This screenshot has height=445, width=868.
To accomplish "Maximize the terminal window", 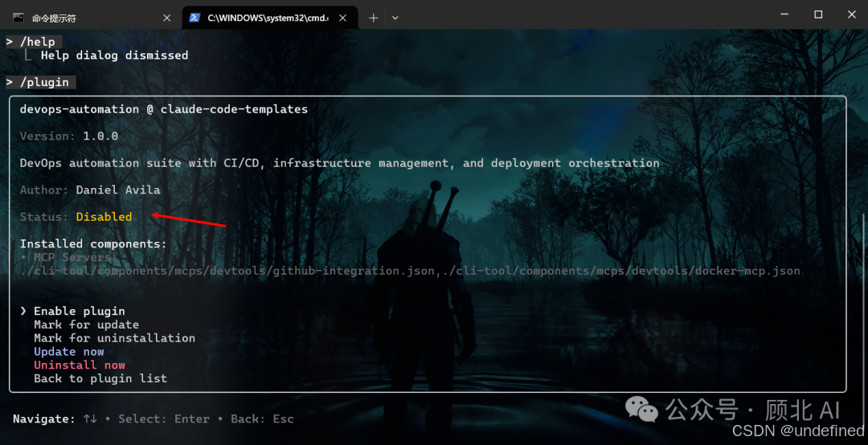I will [818, 14].
